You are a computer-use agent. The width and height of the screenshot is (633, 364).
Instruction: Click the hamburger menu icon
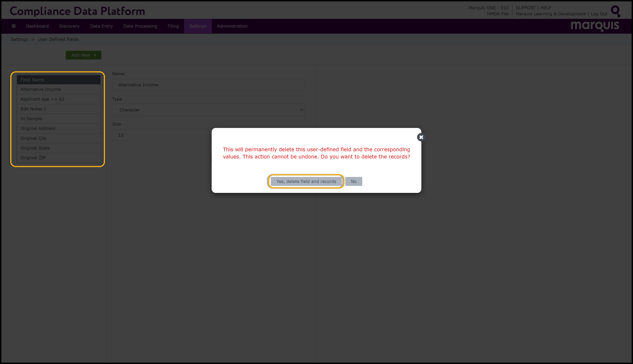pyautogui.click(x=14, y=26)
